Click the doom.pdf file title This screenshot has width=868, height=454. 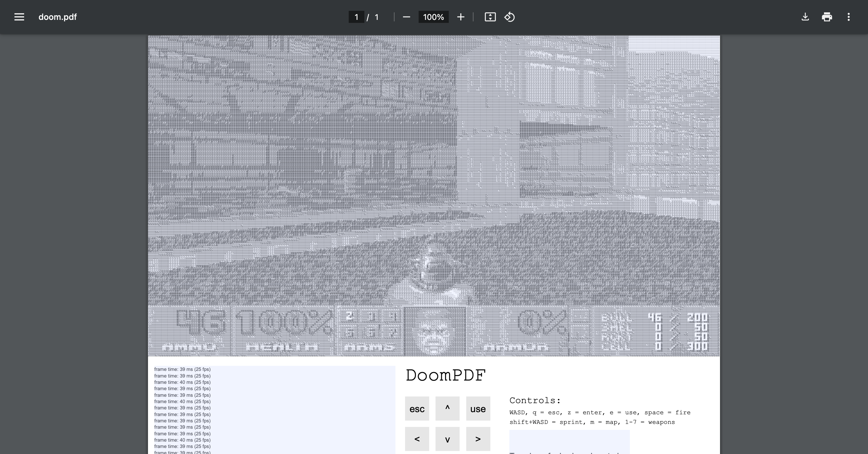coord(58,17)
